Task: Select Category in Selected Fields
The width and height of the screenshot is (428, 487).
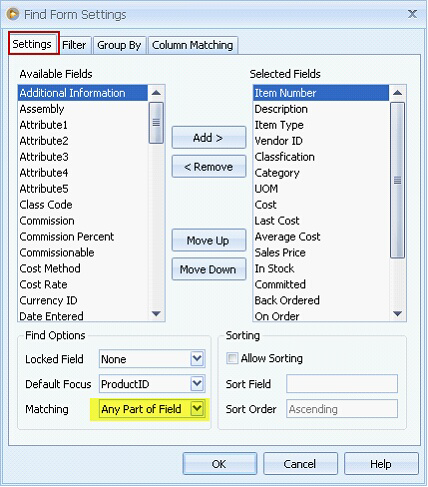Action: click(x=321, y=173)
